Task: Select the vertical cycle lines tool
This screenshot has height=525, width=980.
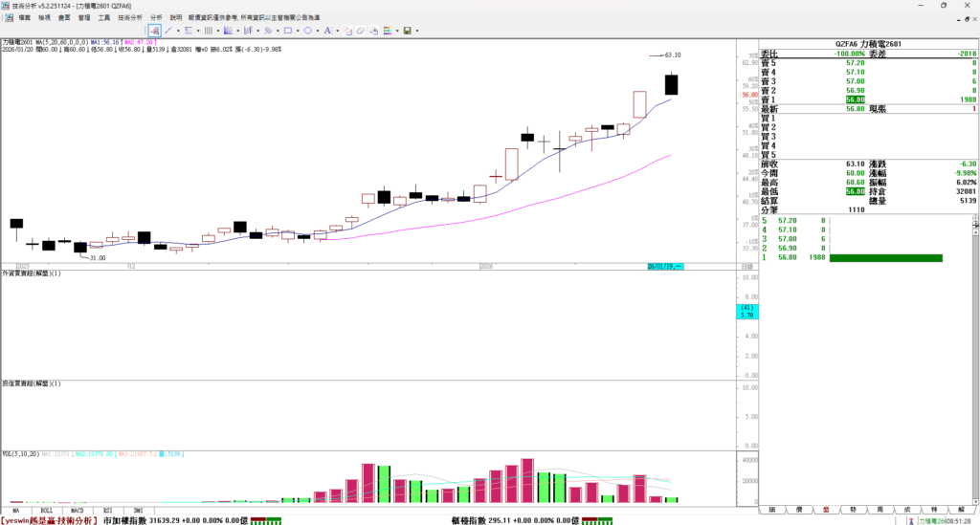Action: tap(208, 31)
